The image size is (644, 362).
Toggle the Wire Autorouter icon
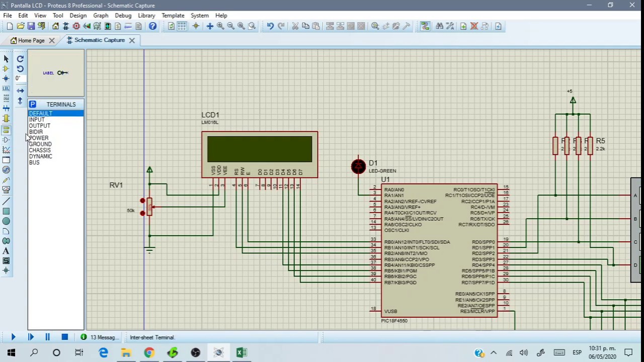tap(425, 26)
